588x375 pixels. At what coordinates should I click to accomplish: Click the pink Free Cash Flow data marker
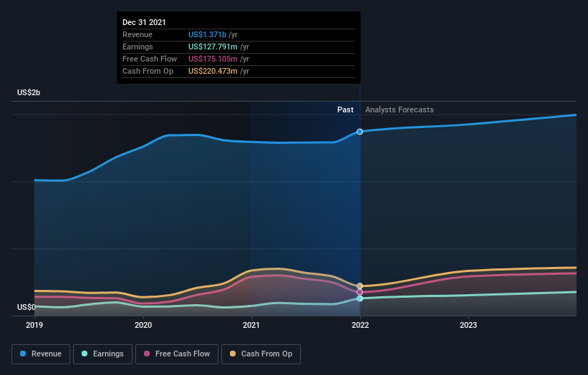coord(360,292)
